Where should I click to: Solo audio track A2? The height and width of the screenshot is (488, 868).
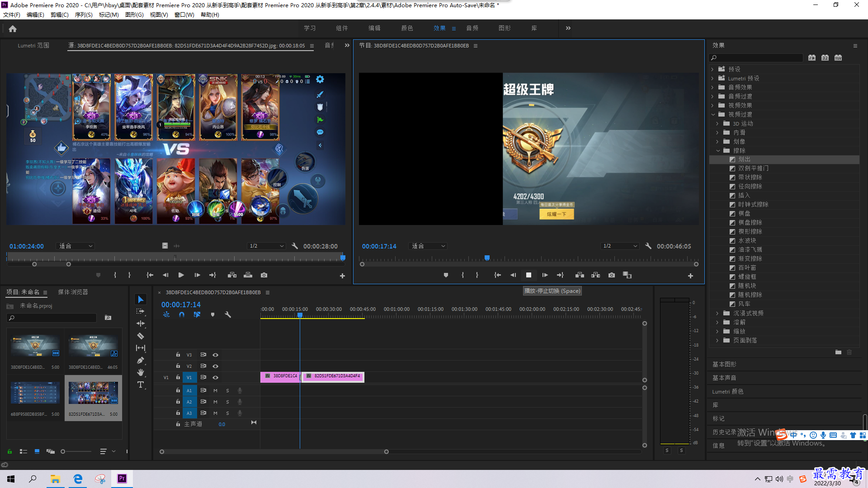tap(227, 402)
